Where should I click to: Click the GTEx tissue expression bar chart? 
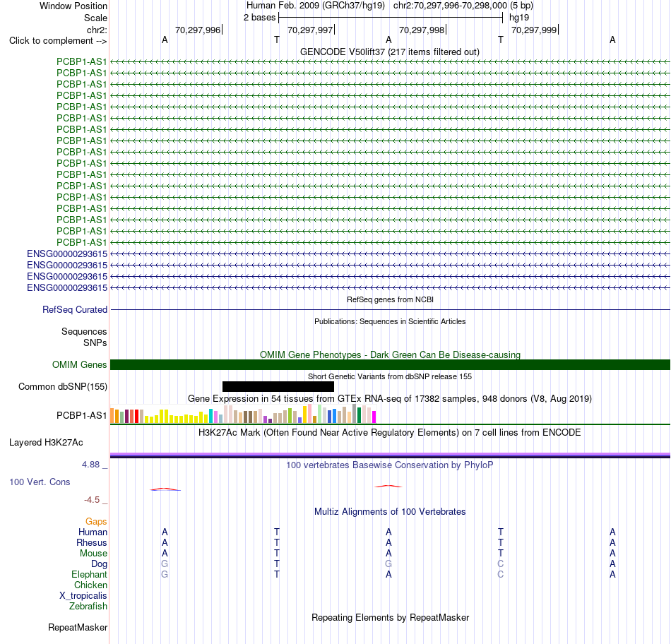243,414
